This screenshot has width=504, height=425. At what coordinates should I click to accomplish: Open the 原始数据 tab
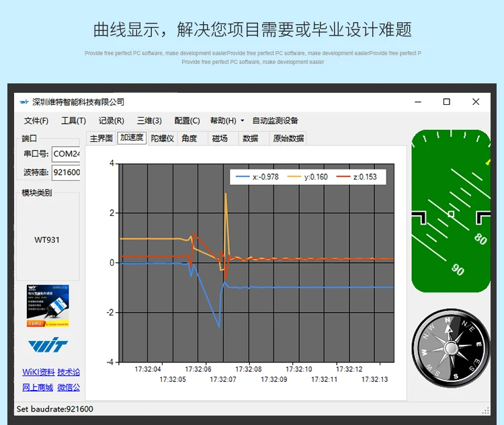[288, 139]
